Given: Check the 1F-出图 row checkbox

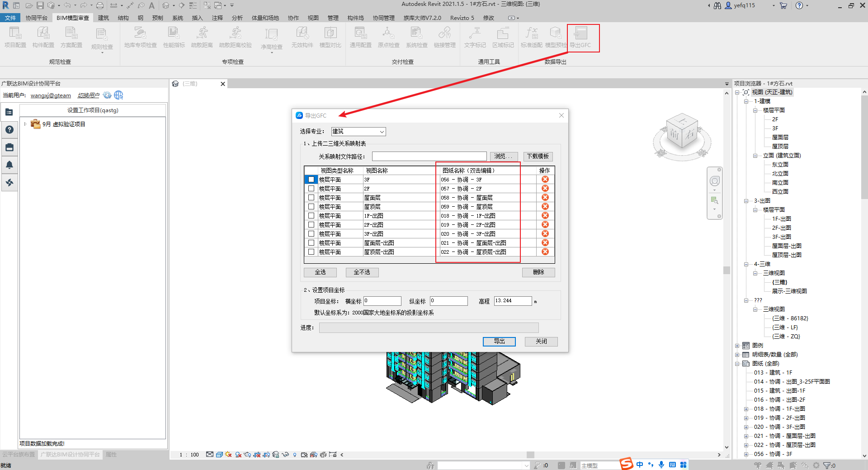Looking at the screenshot, I should 311,216.
